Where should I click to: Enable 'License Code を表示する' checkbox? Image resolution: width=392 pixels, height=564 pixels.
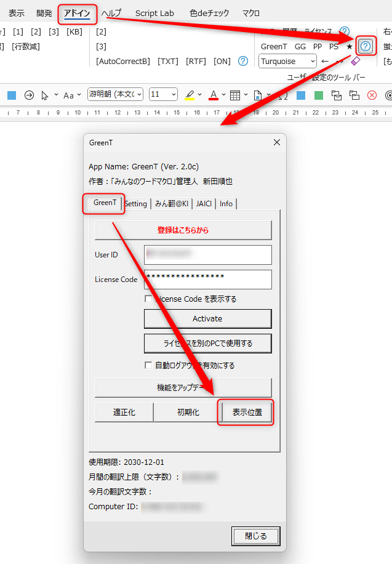[x=148, y=299]
